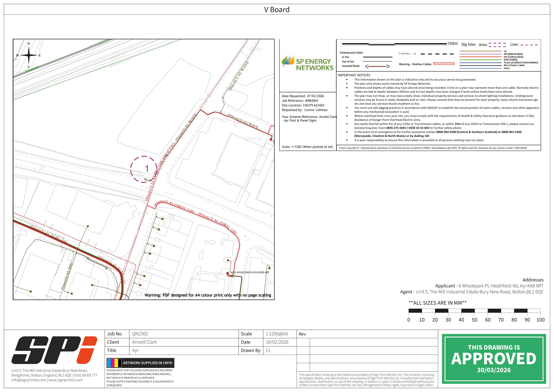Click the Dig Sites Area dashed box
Viewport: 554px width, 392px height.
click(497, 45)
